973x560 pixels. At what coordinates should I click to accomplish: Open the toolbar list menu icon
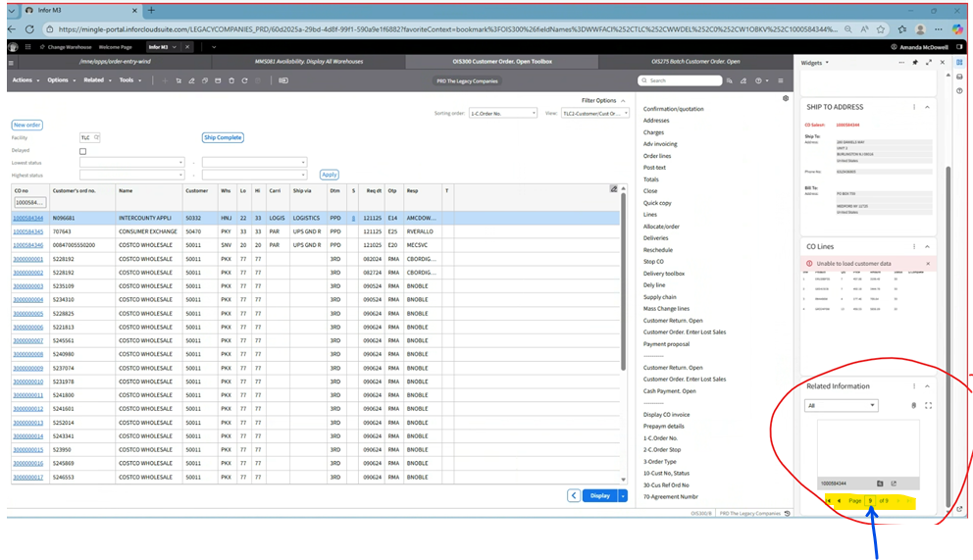tap(781, 80)
